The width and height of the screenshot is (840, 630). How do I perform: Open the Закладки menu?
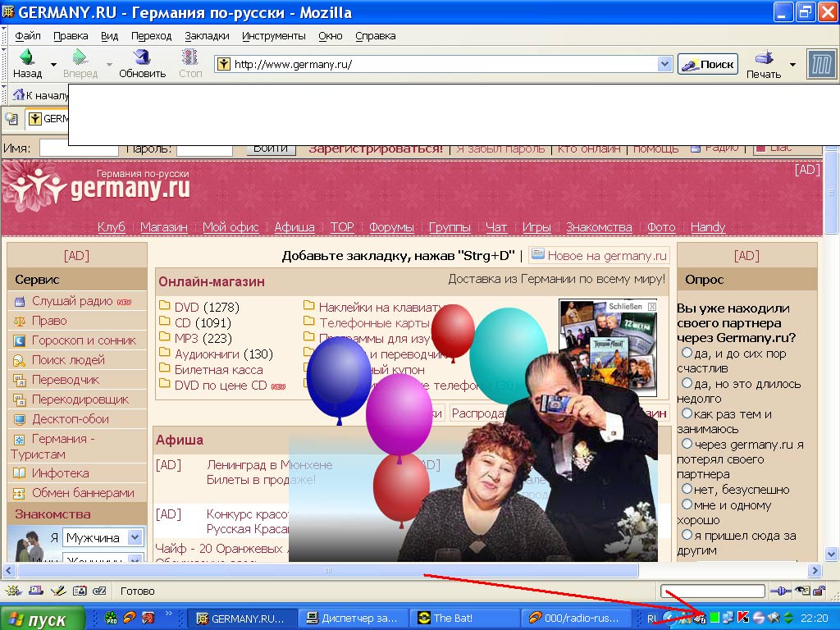click(x=207, y=36)
